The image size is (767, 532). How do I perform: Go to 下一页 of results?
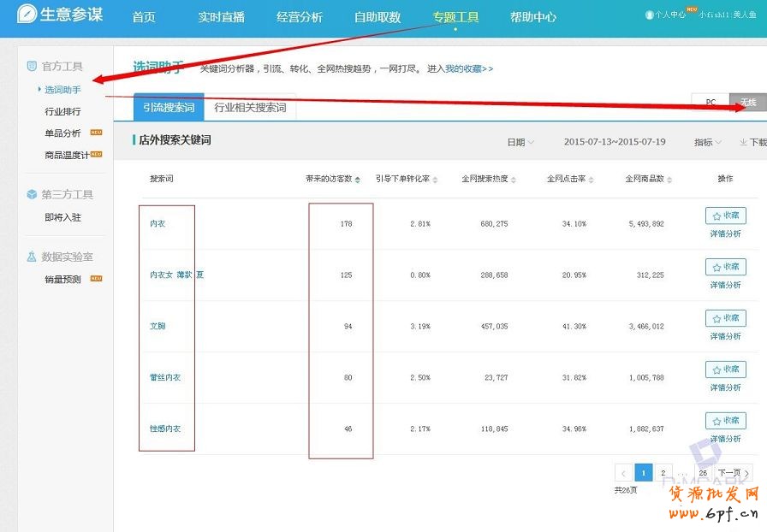[734, 473]
